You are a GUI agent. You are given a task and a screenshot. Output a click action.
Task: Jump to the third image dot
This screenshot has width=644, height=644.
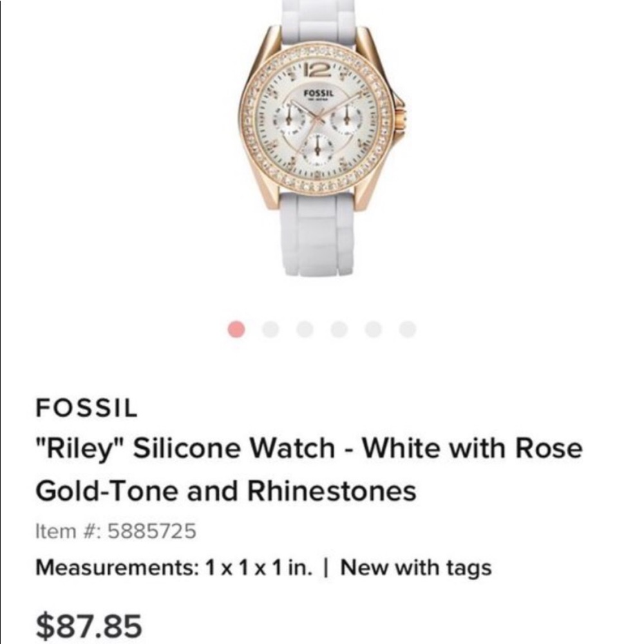coord(305,329)
